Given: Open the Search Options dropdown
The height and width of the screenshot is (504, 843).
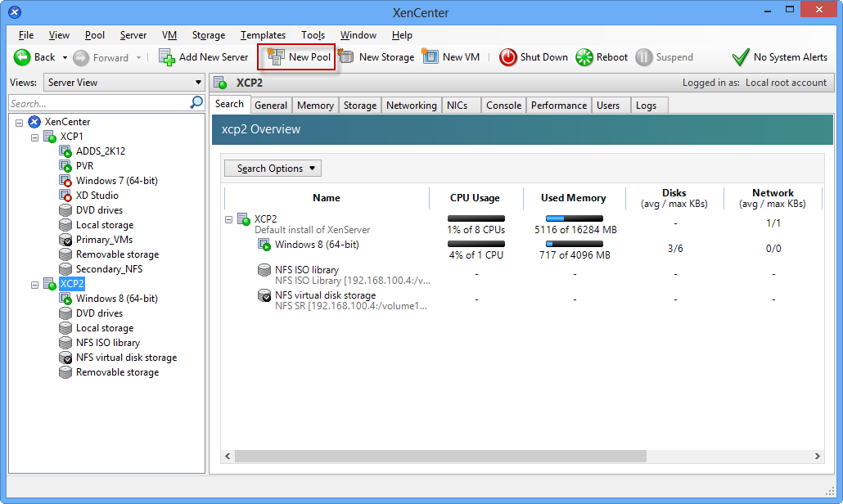Looking at the screenshot, I should [273, 169].
